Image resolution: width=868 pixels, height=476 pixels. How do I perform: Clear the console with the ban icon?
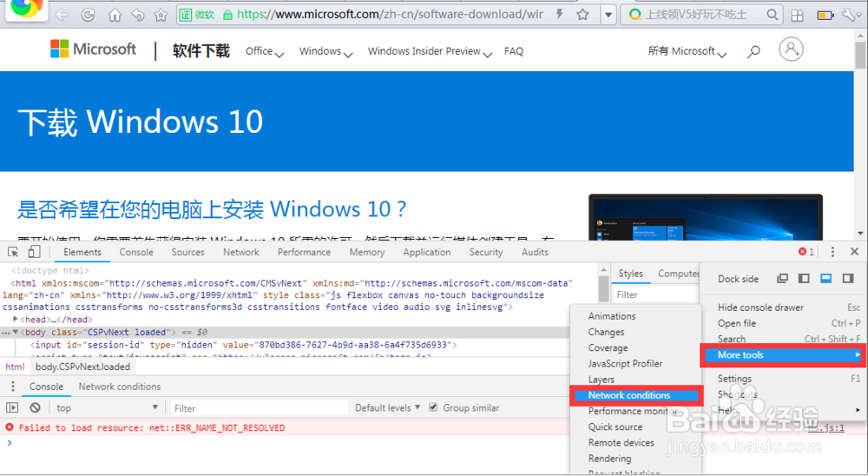[36, 408]
